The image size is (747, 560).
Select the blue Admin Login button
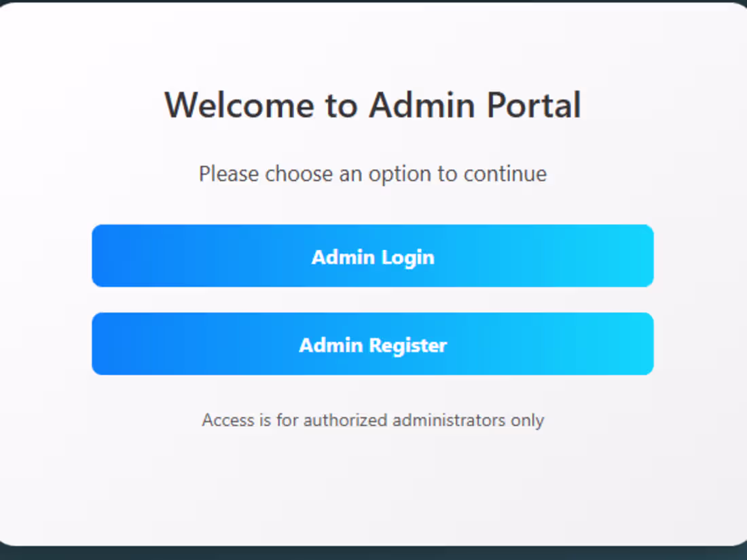[x=373, y=256]
